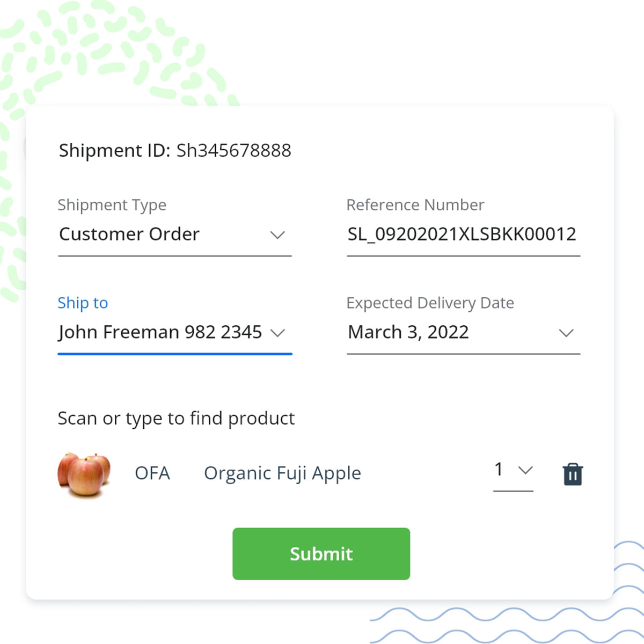Delete the Organic Fuji Apple line item
This screenshot has height=644, width=644.
(x=572, y=474)
